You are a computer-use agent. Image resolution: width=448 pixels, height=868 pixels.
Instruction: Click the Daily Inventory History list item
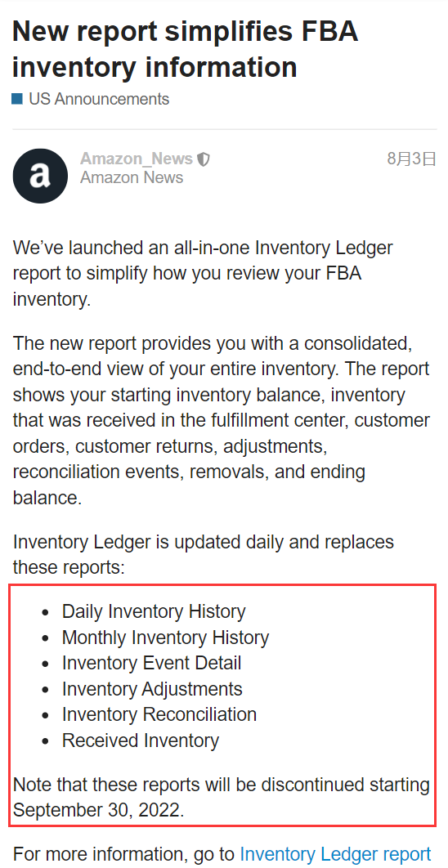coord(154,611)
